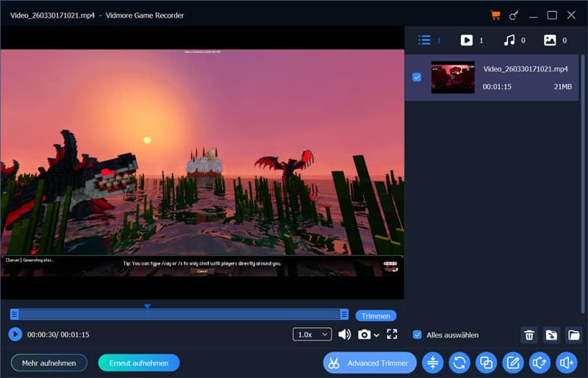588x378 pixels.
Task: Mute the playback volume speaker
Action: (344, 335)
